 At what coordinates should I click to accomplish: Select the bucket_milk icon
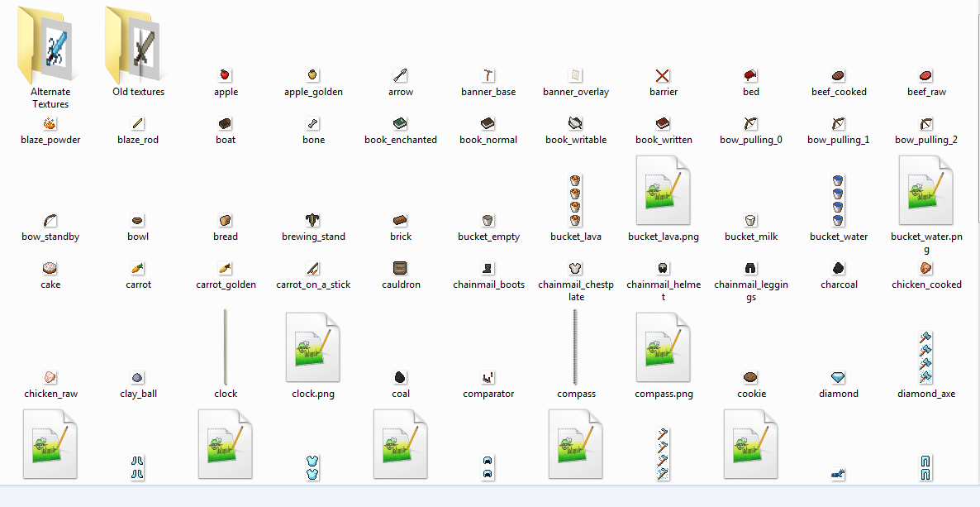tap(750, 220)
